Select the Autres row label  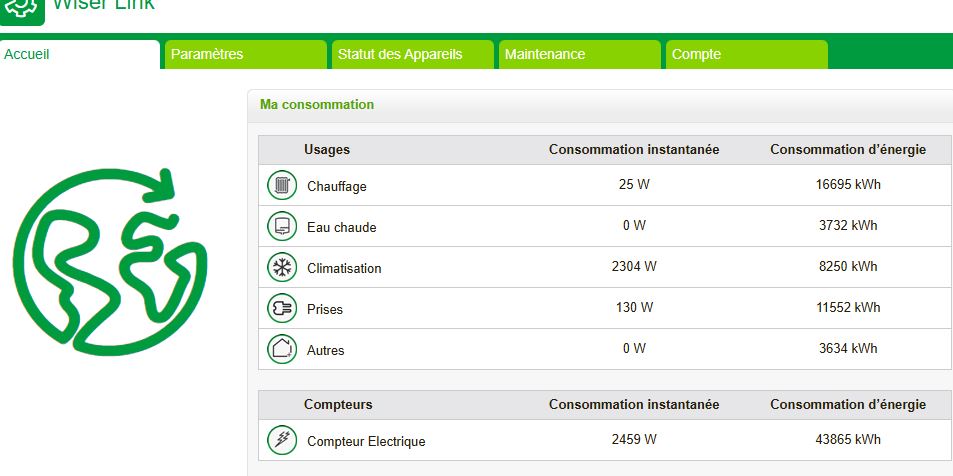[x=325, y=351]
